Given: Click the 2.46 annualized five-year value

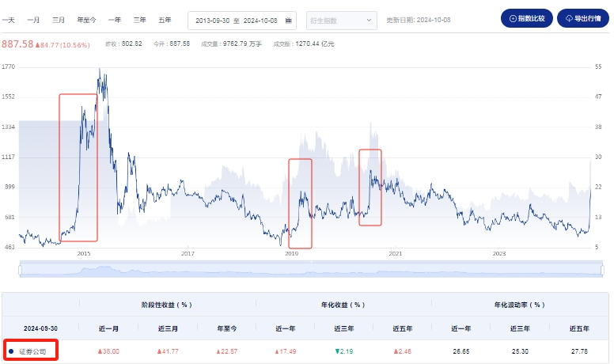Looking at the screenshot, I should pos(403,351).
